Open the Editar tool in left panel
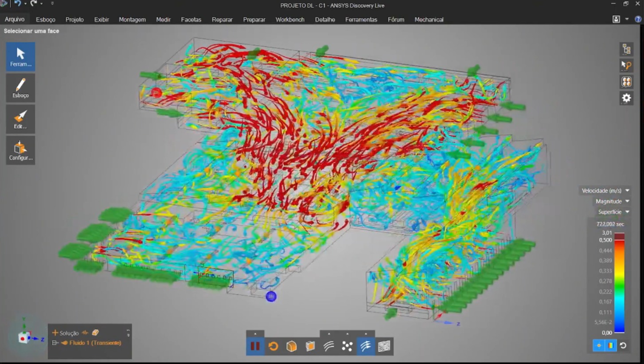 pos(20,119)
